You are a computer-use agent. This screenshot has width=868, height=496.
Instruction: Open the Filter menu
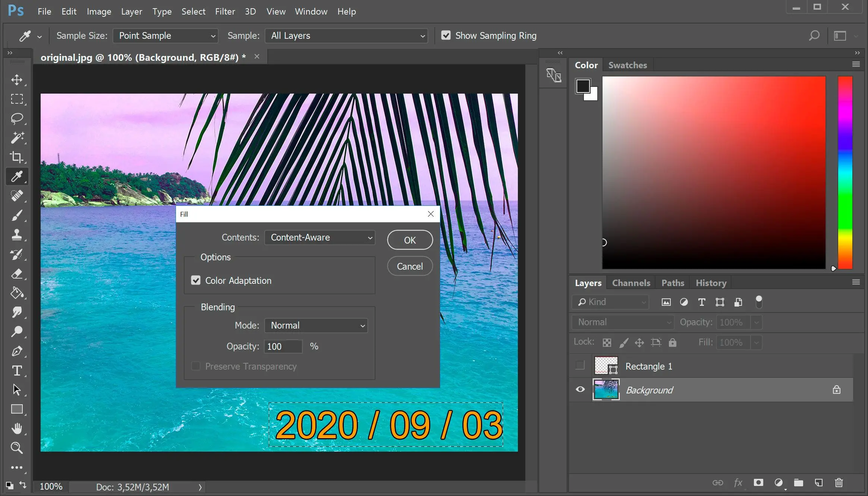[224, 11]
